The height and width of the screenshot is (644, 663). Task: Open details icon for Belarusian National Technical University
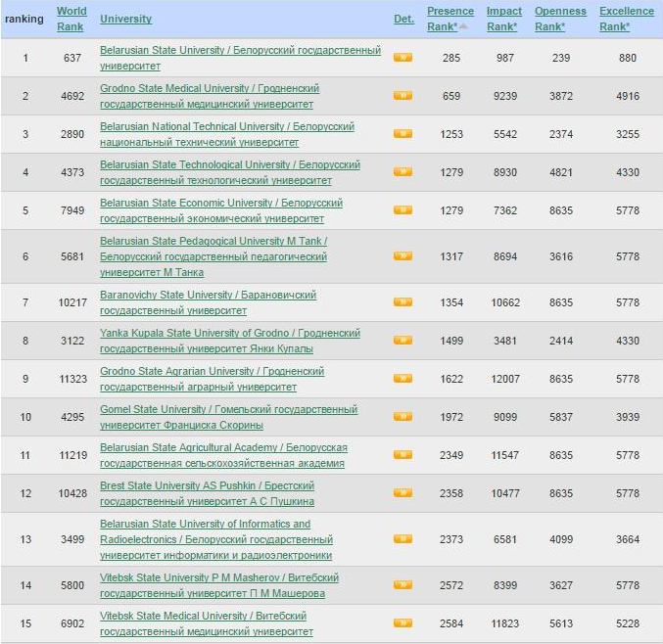(x=403, y=134)
